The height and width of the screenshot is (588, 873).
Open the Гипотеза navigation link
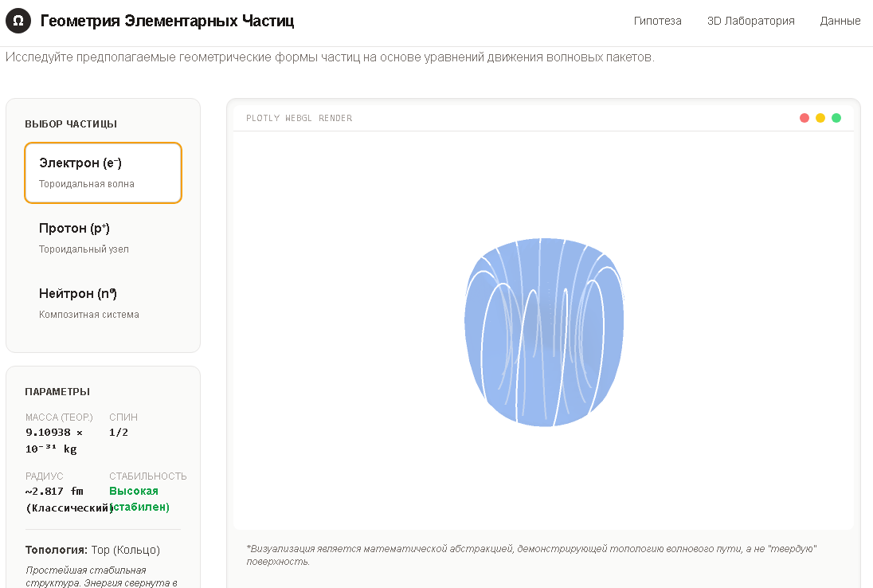point(657,22)
